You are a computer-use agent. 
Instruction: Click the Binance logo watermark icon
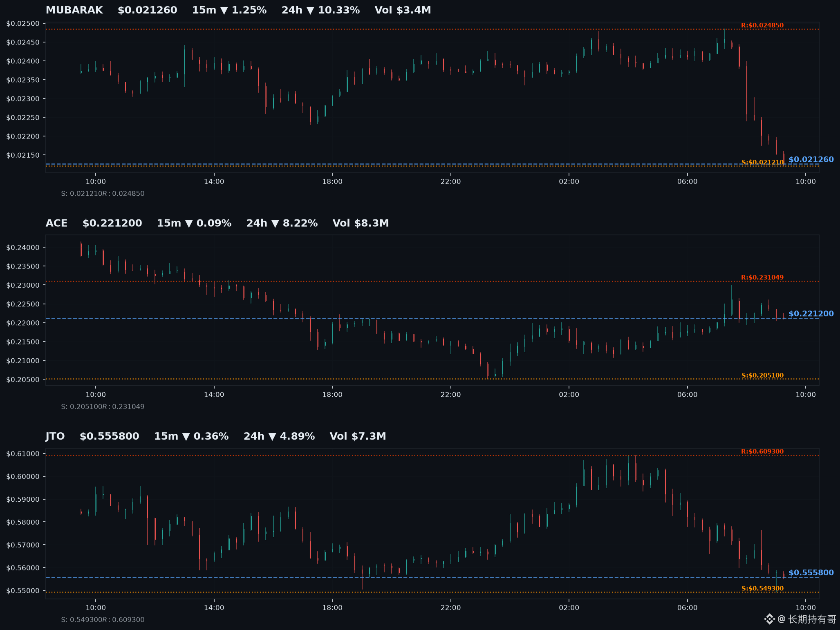click(x=769, y=619)
